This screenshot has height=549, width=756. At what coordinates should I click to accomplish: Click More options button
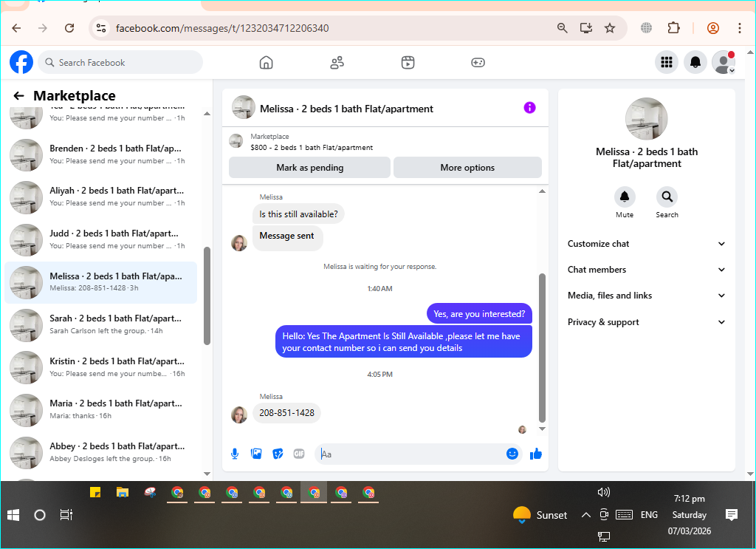click(467, 168)
